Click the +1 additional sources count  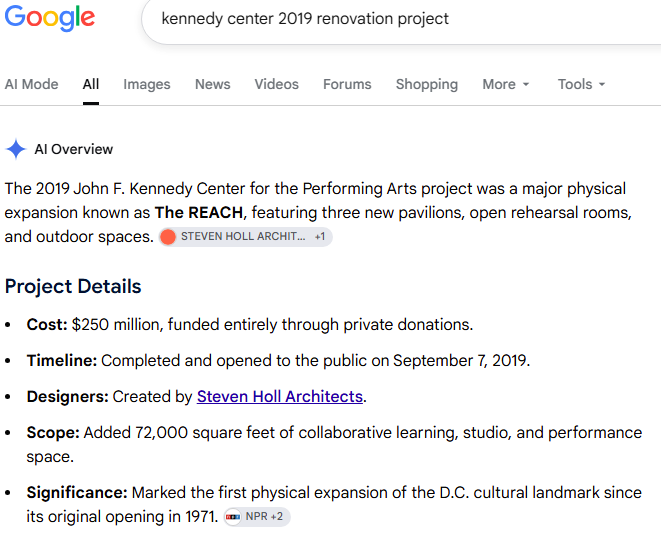[320, 237]
